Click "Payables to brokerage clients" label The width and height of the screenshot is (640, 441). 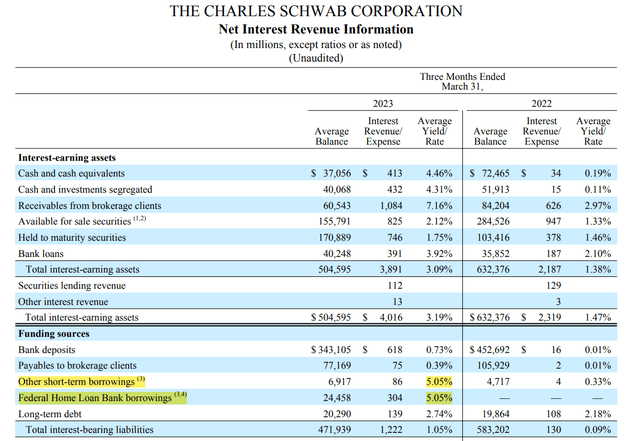(x=78, y=365)
